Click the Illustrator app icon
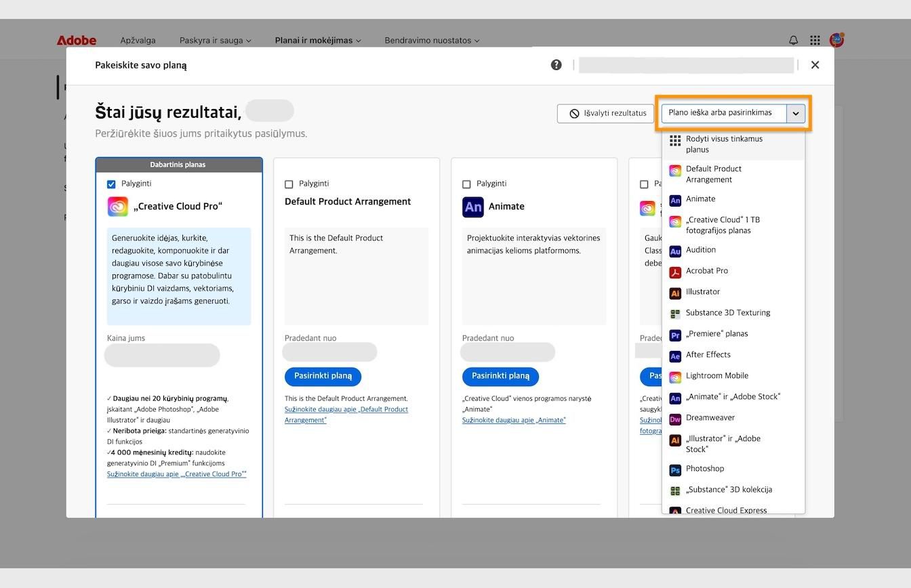The image size is (911, 588). point(675,293)
